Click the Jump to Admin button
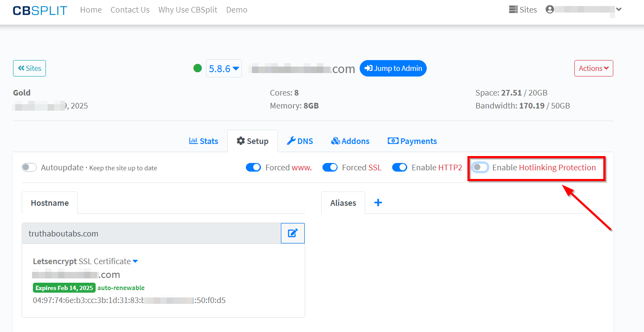Image resolution: width=644 pixels, height=332 pixels. (393, 68)
